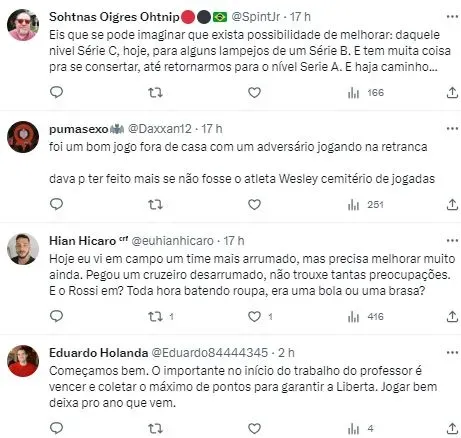Open more options menu on pumasexo tweet

(x=452, y=129)
